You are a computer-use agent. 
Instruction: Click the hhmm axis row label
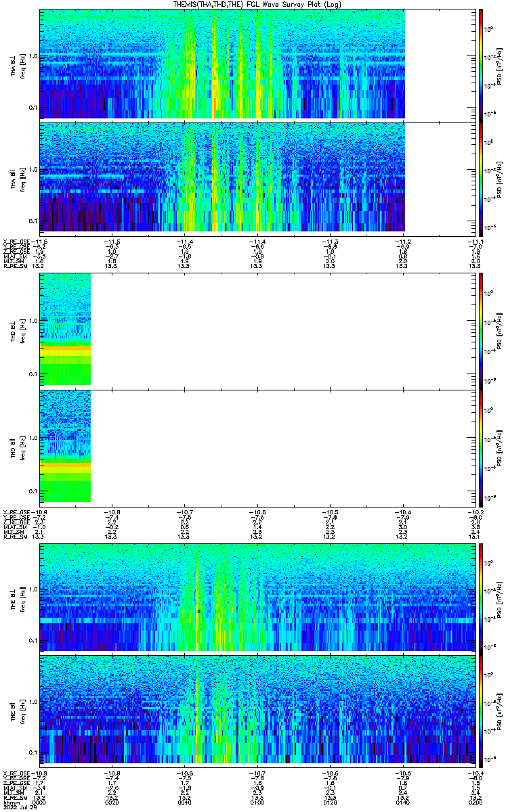tap(11, 803)
